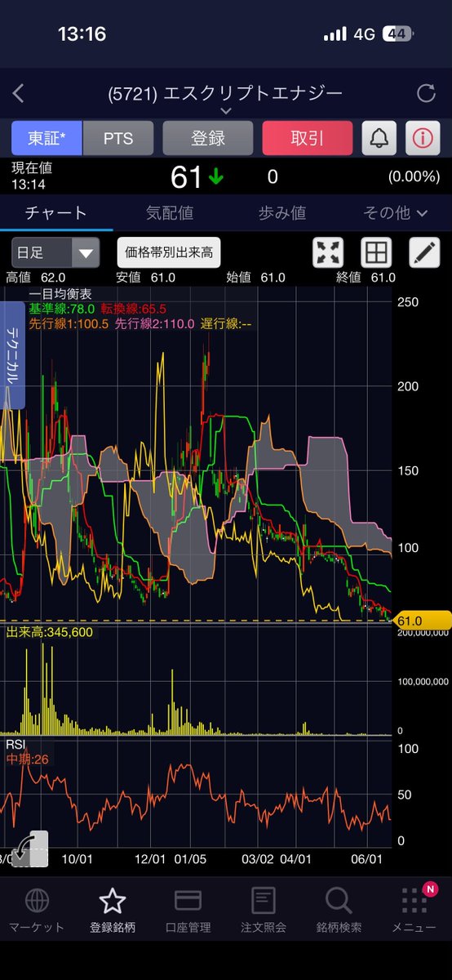Tap the stock title (5721) エスクリプトエナジー
Viewport: 452px width, 980px height.
[225, 94]
